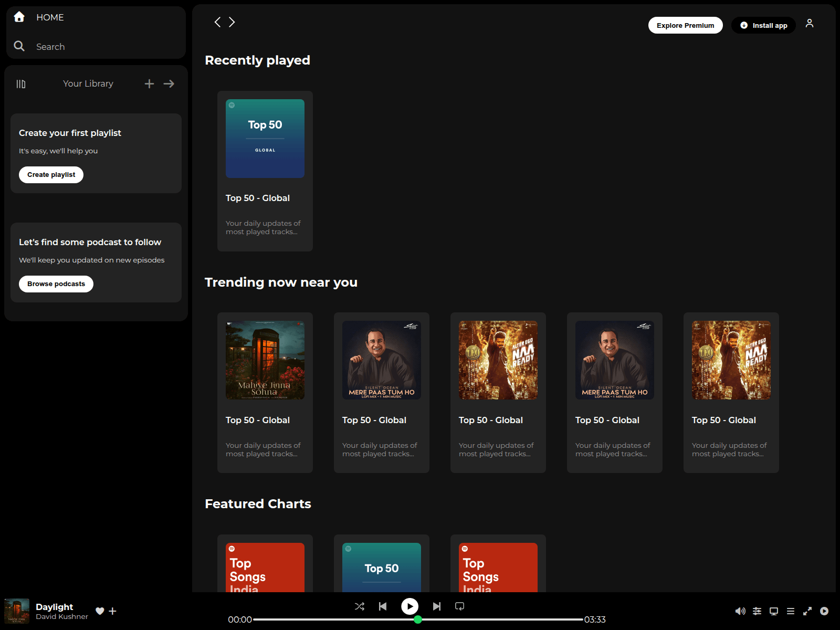Open artist David Kushner in player
This screenshot has height=630, width=840.
pyautogui.click(x=62, y=617)
